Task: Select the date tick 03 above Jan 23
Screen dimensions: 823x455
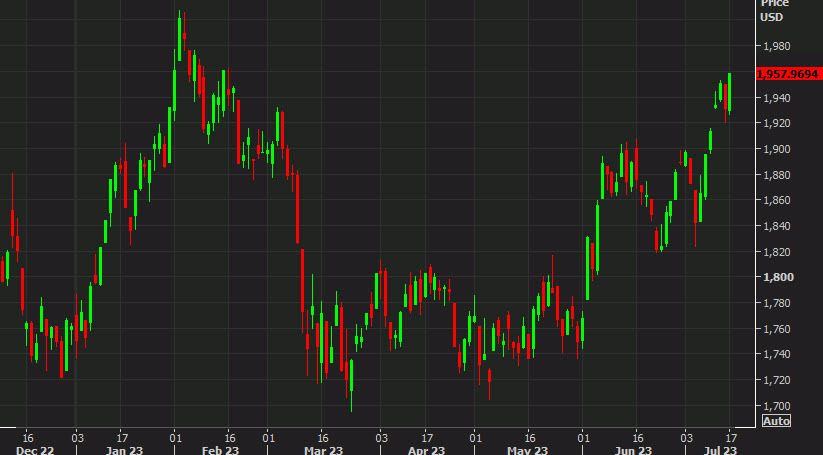Action: tap(77, 438)
